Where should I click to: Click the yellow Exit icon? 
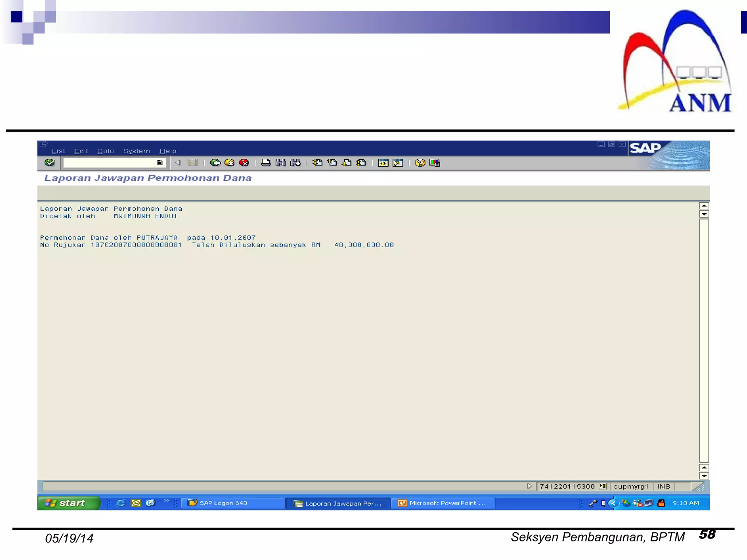click(229, 163)
